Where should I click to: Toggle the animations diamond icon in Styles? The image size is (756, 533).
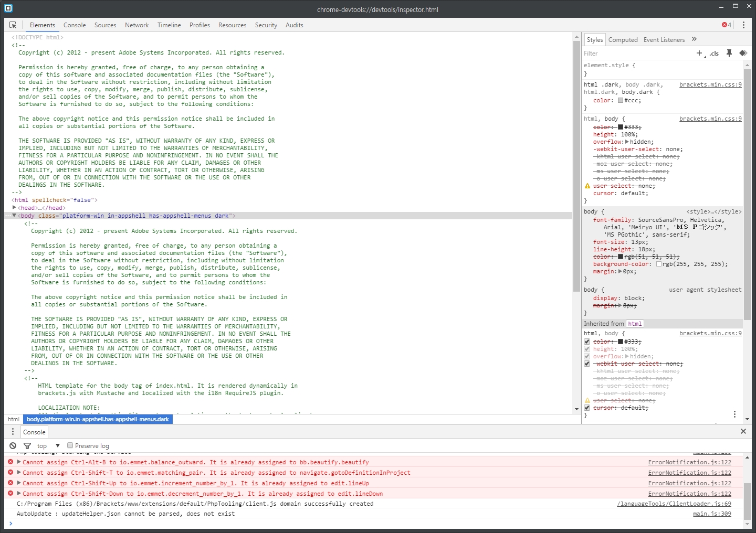(743, 53)
